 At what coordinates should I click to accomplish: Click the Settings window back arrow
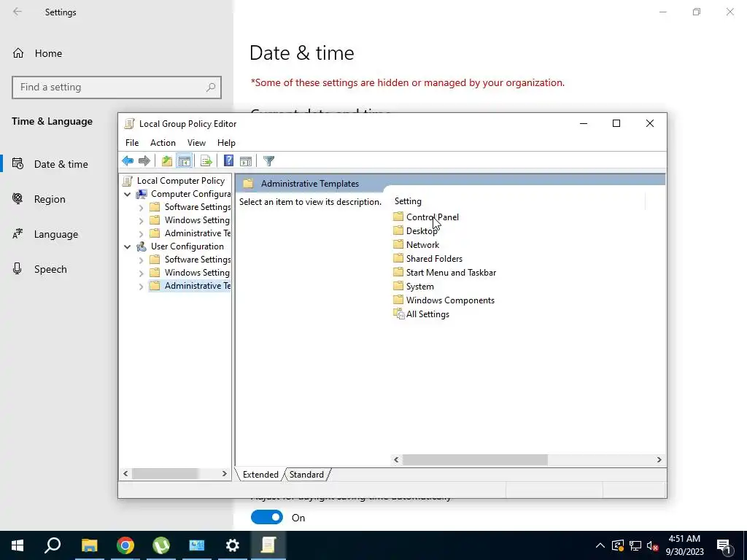point(18,12)
